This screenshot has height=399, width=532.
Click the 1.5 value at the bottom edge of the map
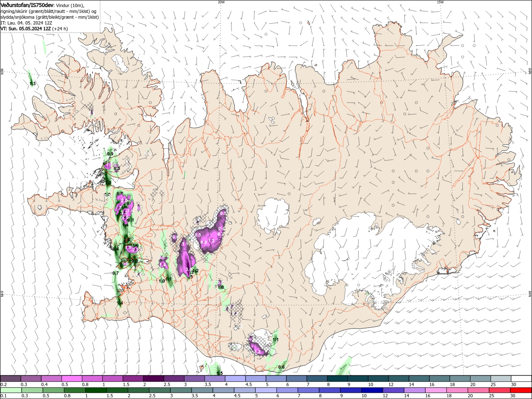tap(219, 373)
